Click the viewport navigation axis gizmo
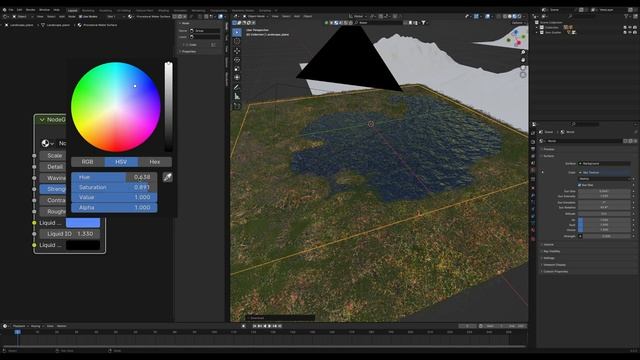 coord(515,39)
